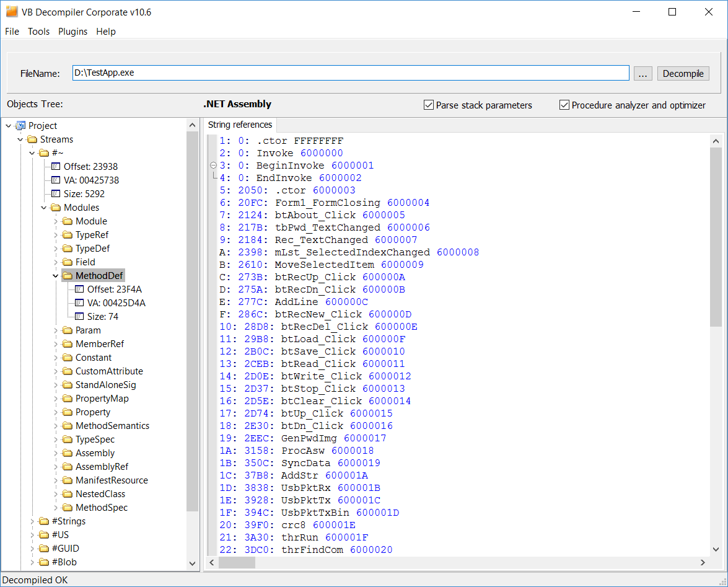Click the ManifestResource folder icon
The image size is (728, 587).
pyautogui.click(x=68, y=480)
